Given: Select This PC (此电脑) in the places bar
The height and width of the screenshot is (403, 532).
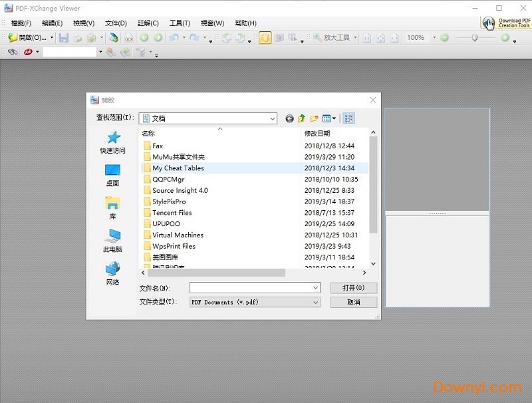Looking at the screenshot, I should pos(112,240).
